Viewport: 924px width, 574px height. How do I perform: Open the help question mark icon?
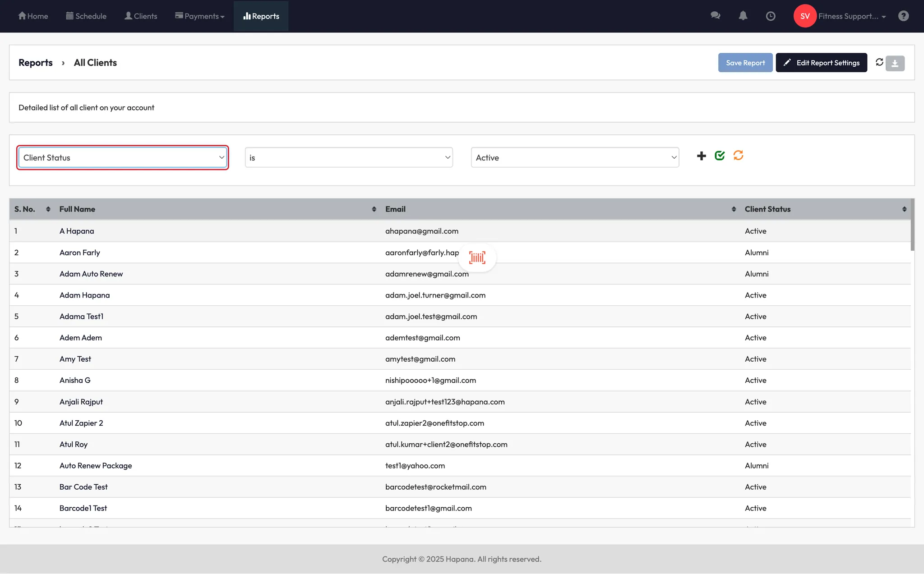pos(903,16)
